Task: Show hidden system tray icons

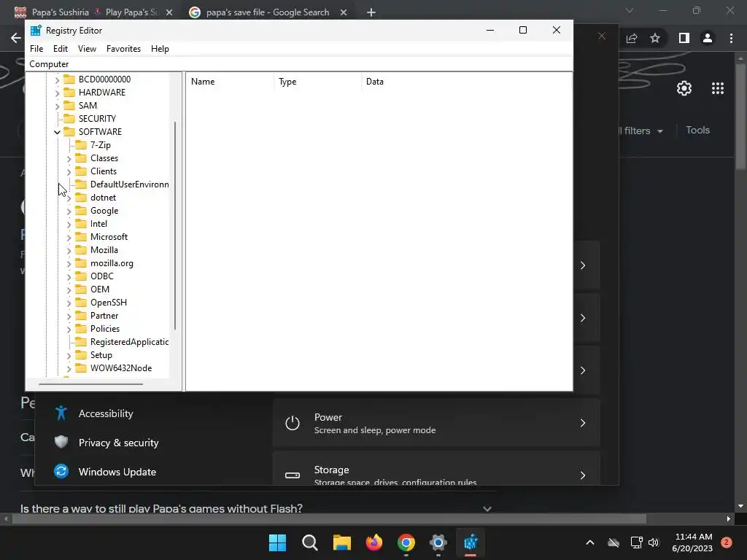Action: pos(589,542)
